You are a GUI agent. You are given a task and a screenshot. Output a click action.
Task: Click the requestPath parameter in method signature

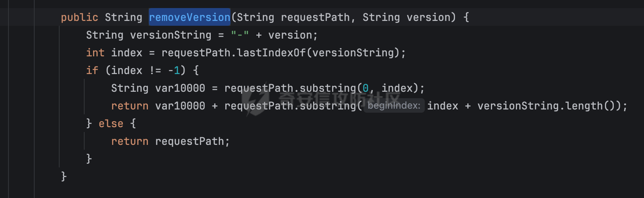pyautogui.click(x=315, y=17)
